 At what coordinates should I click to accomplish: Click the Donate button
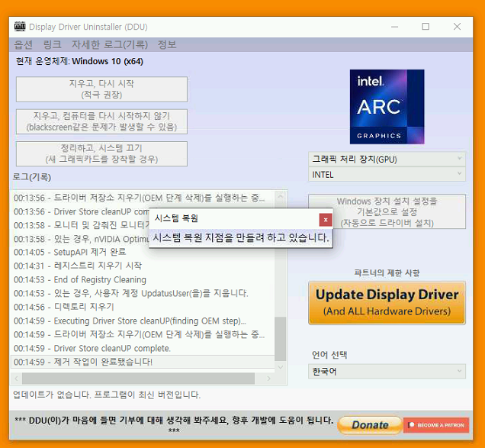(x=370, y=425)
